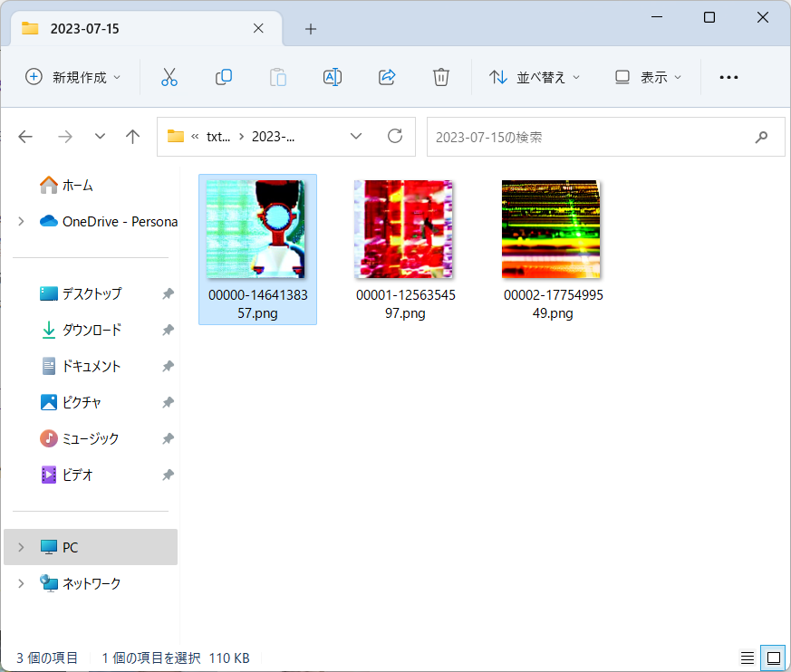This screenshot has height=672, width=791.
Task: Open ミュージック in sidebar
Action: pyautogui.click(x=79, y=438)
